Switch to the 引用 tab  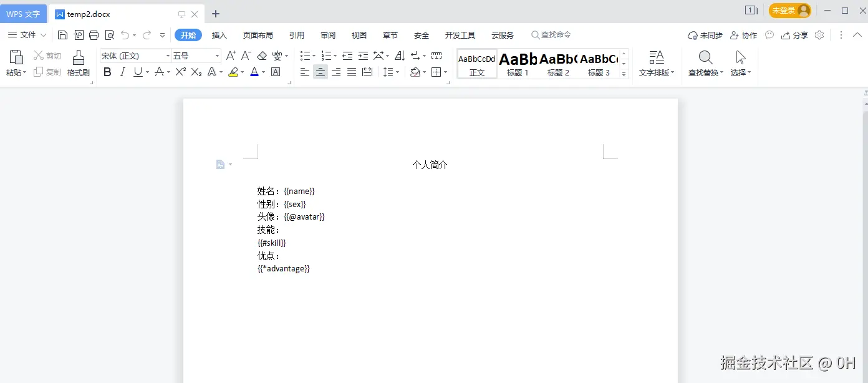coord(297,35)
